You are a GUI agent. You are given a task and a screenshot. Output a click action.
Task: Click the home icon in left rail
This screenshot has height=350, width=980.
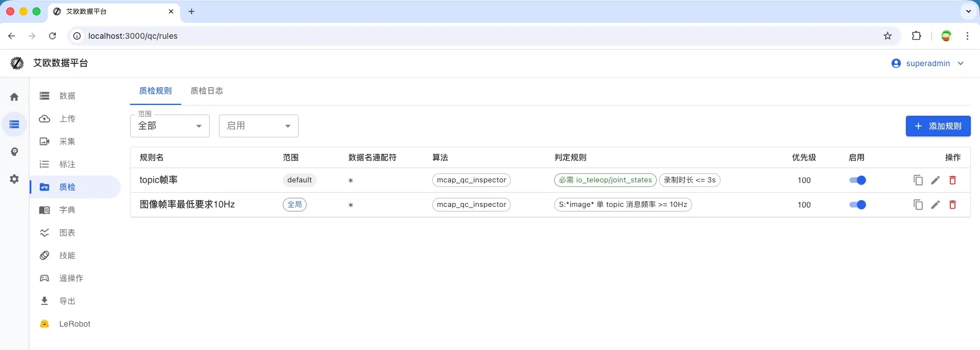click(x=14, y=97)
